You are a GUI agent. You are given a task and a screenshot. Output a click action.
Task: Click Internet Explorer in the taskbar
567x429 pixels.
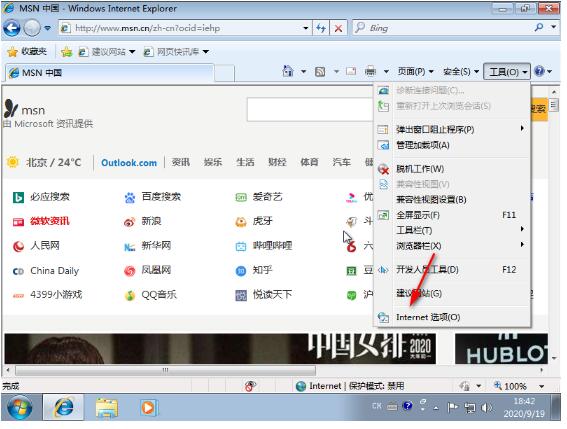(64, 408)
